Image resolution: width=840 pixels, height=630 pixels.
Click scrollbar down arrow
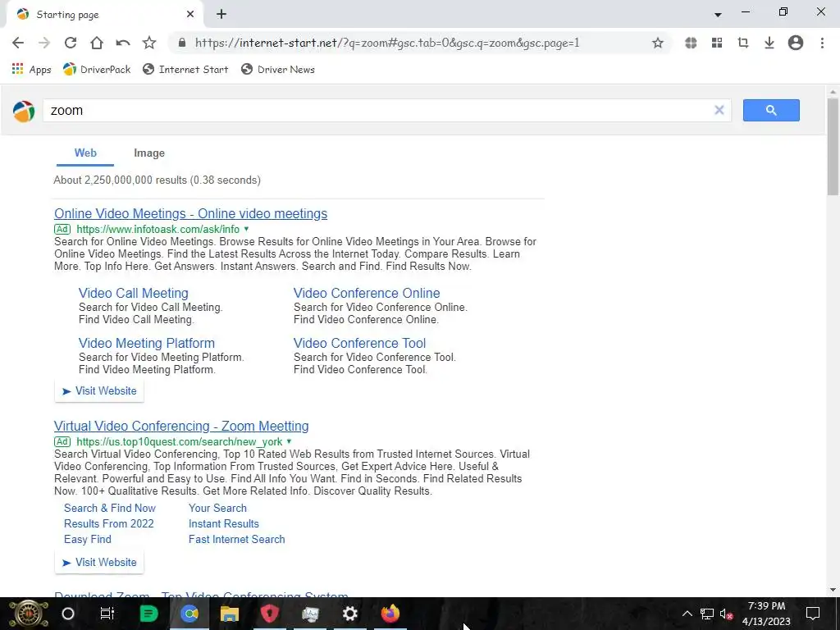tap(833, 590)
